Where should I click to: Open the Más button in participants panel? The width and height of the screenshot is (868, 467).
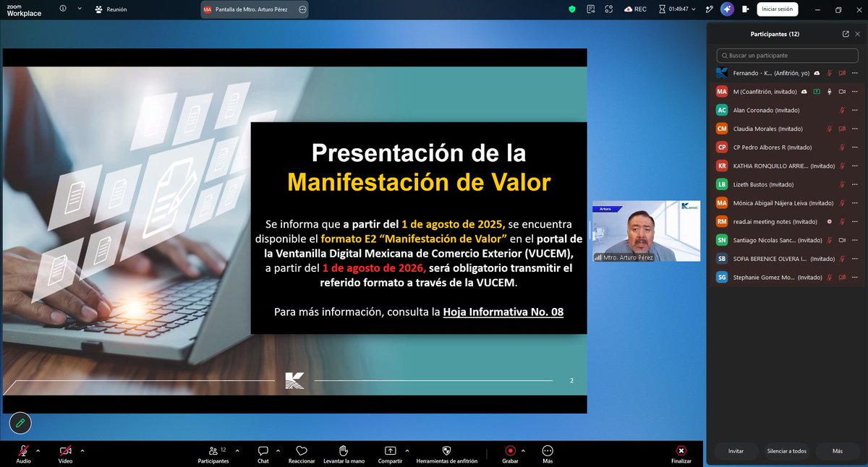(838, 450)
